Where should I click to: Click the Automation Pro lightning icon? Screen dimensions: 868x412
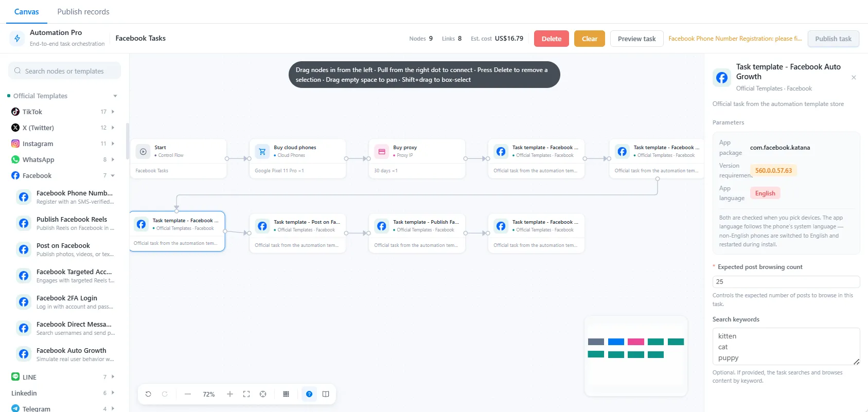pos(17,38)
